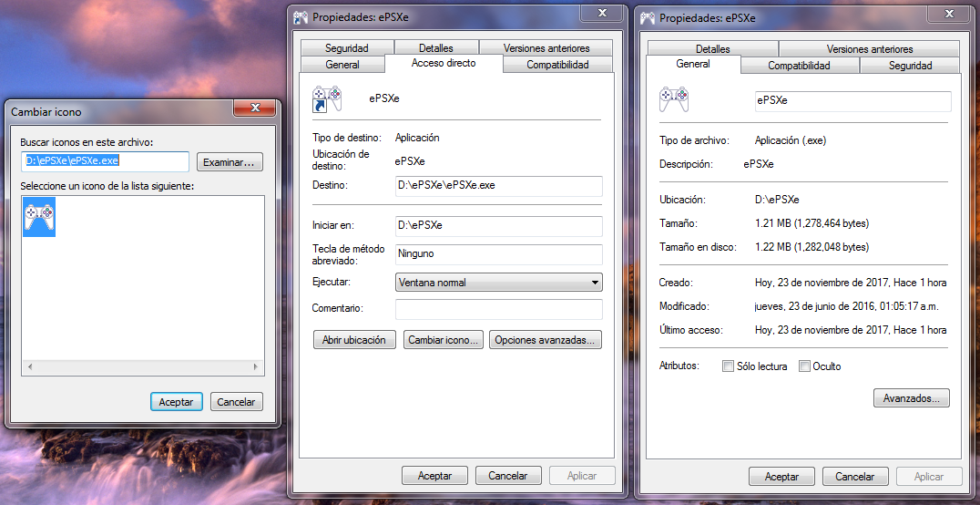Click the Tecla de método abreviado field
The width and height of the screenshot is (980, 505).
pyautogui.click(x=499, y=254)
